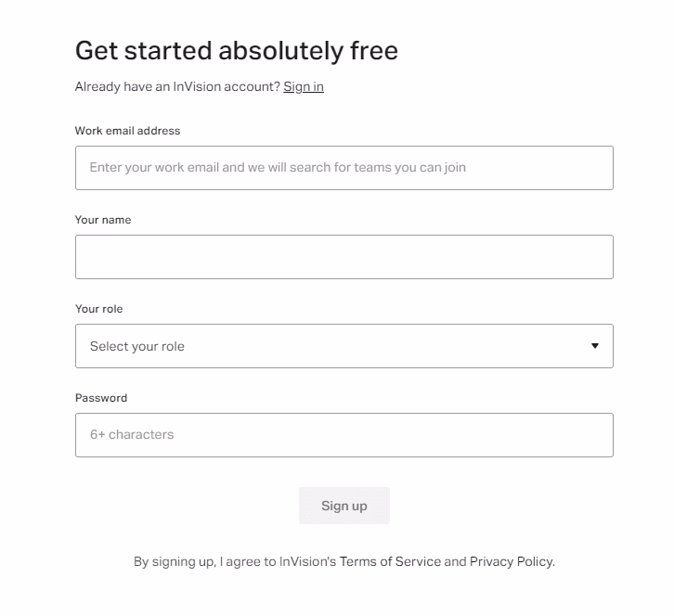Click the role dropdown arrow icon
674x616 pixels.
[x=595, y=346]
